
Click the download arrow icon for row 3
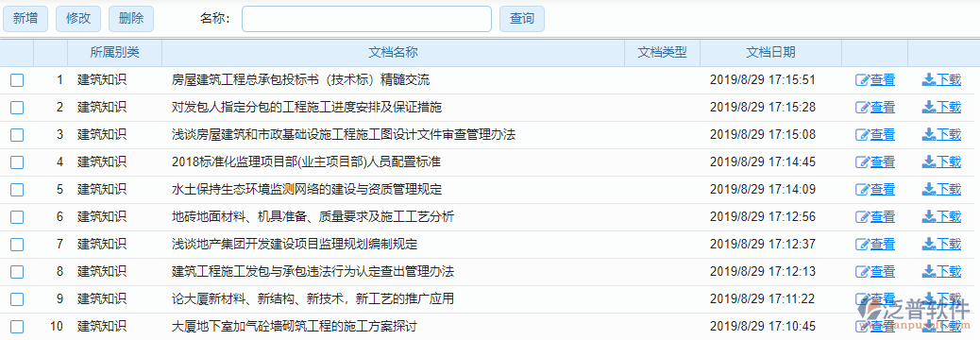[x=928, y=134]
